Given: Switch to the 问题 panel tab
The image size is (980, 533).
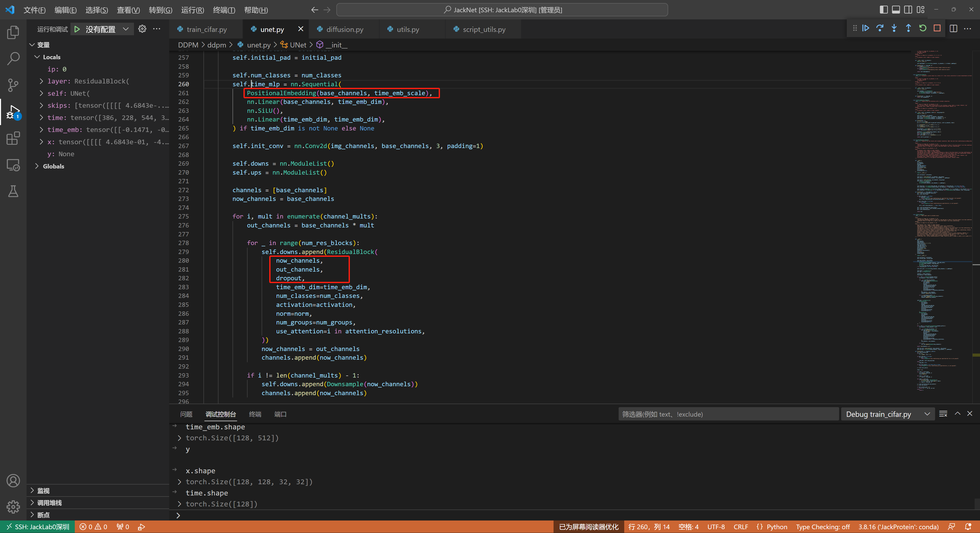Looking at the screenshot, I should coord(186,414).
